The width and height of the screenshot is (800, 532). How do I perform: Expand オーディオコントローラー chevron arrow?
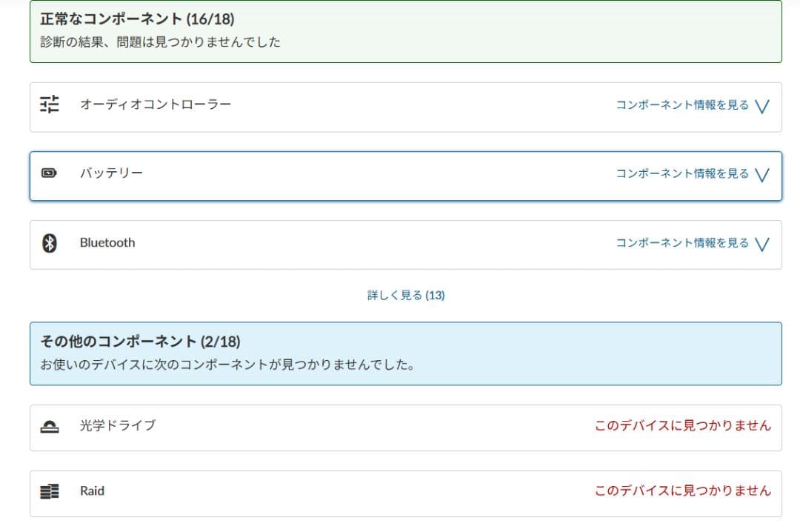tap(762, 106)
